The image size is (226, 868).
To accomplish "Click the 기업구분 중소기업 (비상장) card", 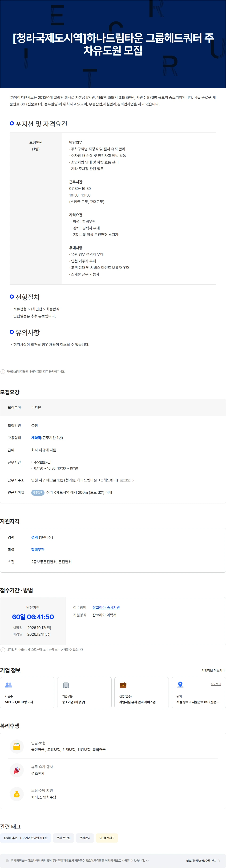I will coord(84,692).
